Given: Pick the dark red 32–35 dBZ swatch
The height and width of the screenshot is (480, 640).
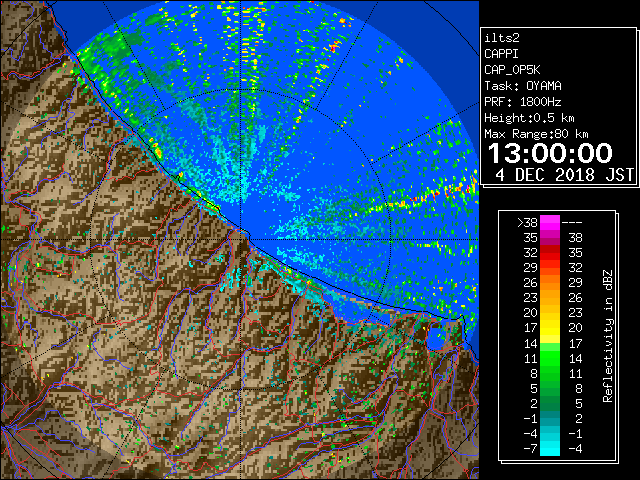Looking at the screenshot, I should [x=550, y=253].
